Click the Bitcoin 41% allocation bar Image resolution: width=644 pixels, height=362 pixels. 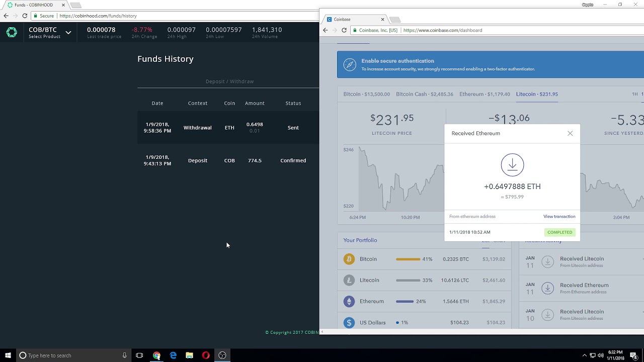pyautogui.click(x=408, y=259)
